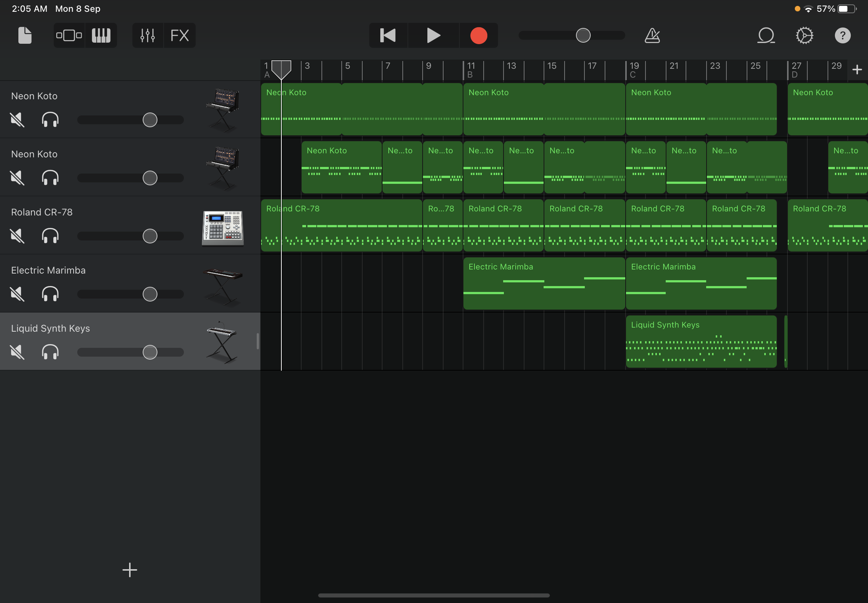Image resolution: width=868 pixels, height=603 pixels.
Task: Select the Electric Marimba region at bar 11
Action: pos(543,283)
